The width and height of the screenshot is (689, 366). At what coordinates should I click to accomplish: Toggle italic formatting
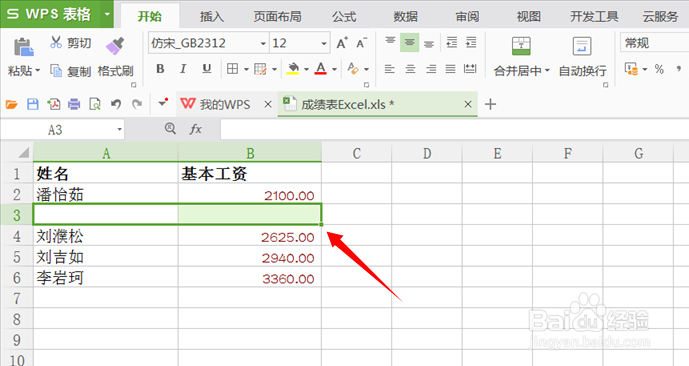(x=183, y=69)
